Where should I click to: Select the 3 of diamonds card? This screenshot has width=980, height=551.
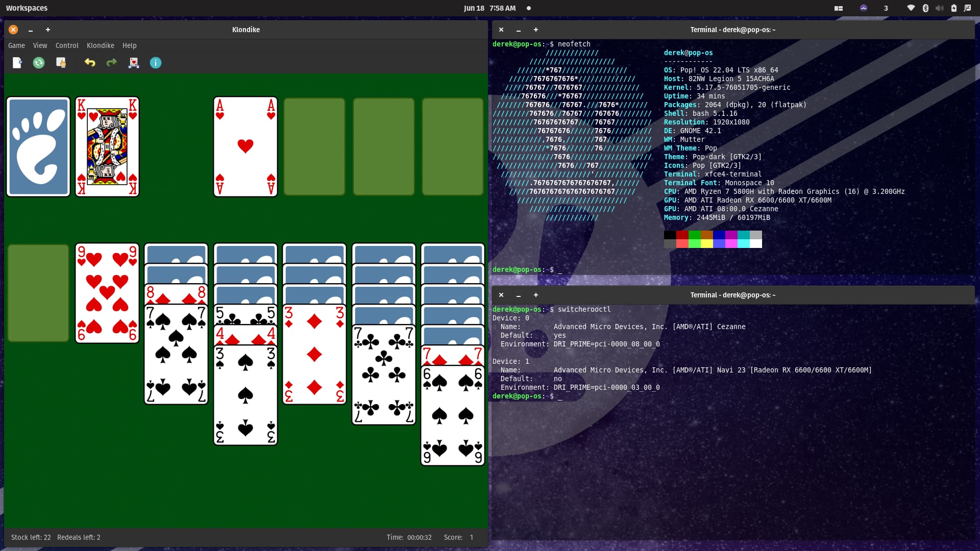314,355
